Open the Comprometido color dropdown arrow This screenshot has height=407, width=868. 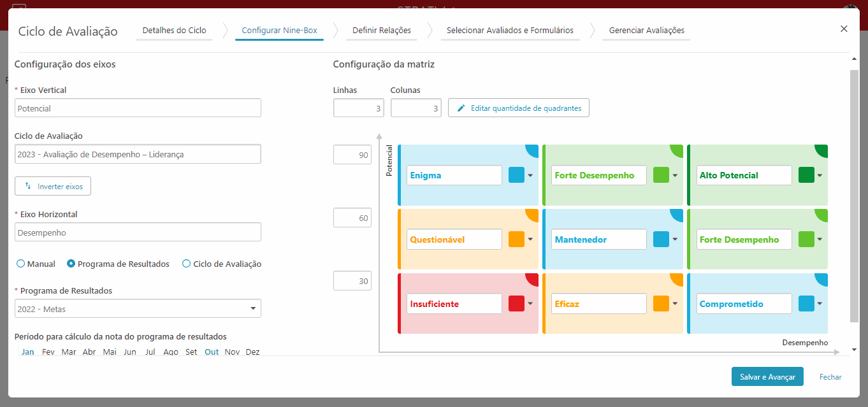pyautogui.click(x=820, y=304)
